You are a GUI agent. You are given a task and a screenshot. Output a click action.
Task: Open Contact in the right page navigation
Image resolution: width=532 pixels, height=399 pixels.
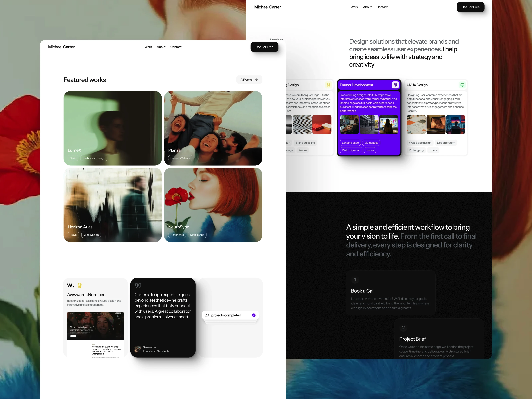(x=382, y=7)
